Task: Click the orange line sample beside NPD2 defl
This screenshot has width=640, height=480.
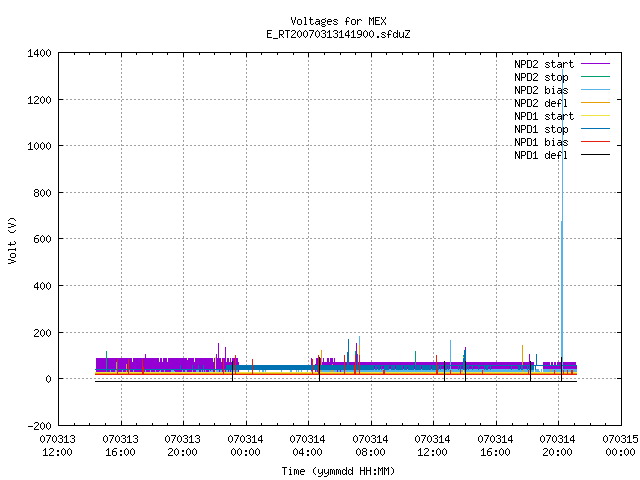Action: [x=596, y=103]
